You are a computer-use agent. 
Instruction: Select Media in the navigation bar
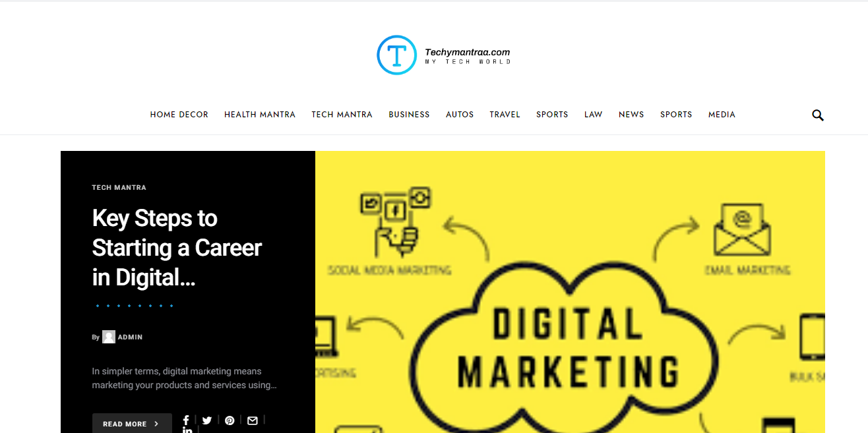pyautogui.click(x=722, y=115)
